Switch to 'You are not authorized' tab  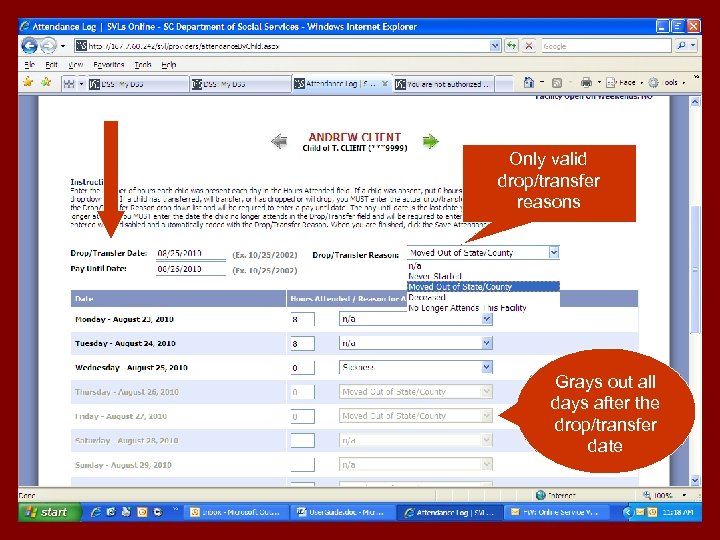coord(443,84)
